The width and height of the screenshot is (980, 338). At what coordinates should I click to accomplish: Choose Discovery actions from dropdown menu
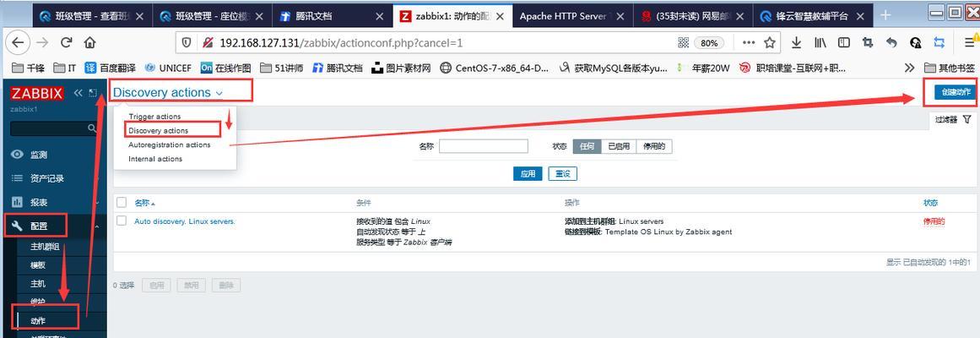[158, 130]
